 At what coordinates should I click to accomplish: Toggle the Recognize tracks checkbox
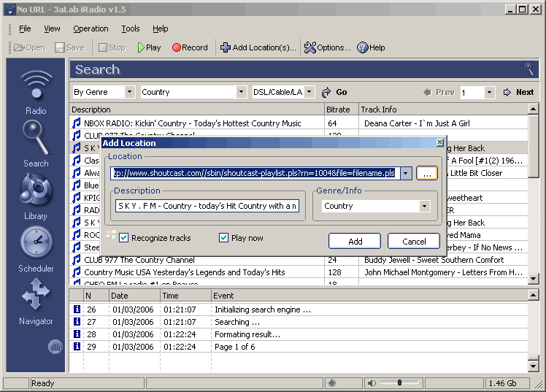pyautogui.click(x=123, y=238)
